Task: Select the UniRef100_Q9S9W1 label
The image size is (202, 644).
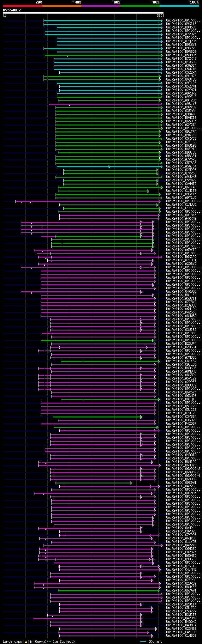Action: coord(181,483)
